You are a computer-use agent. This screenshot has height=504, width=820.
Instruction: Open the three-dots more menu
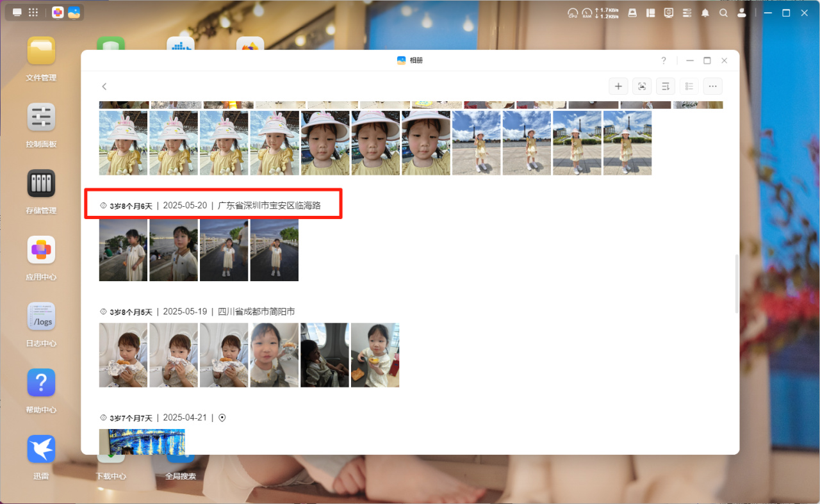click(713, 86)
